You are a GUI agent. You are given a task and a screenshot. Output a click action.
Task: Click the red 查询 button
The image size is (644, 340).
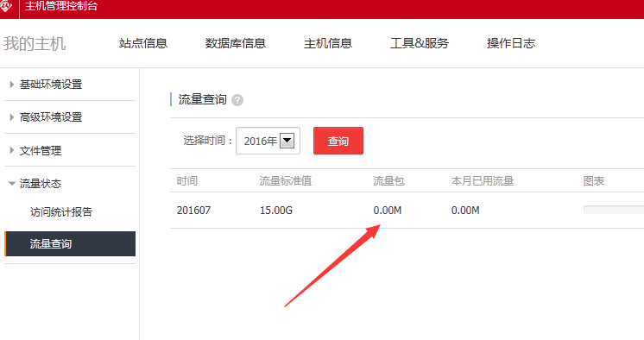338,141
